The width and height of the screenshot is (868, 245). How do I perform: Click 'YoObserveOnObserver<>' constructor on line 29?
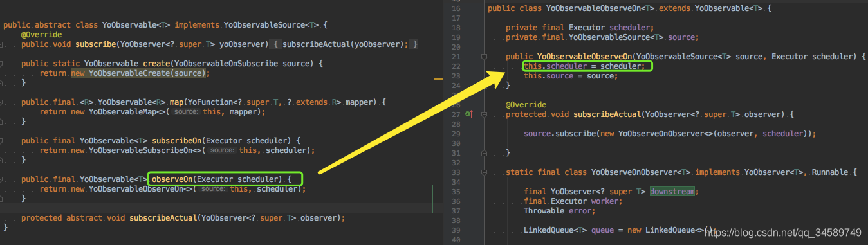[664, 134]
